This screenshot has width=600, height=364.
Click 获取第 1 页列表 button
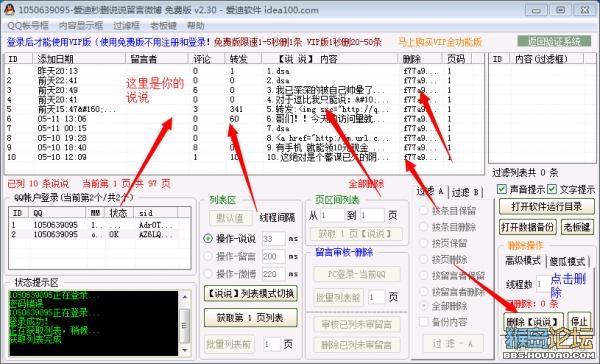pyautogui.click(x=251, y=318)
